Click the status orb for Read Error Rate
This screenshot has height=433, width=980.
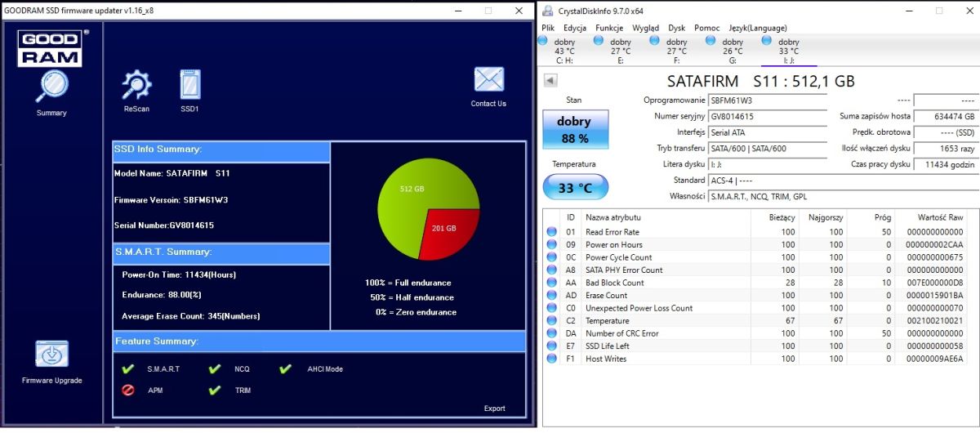point(552,232)
